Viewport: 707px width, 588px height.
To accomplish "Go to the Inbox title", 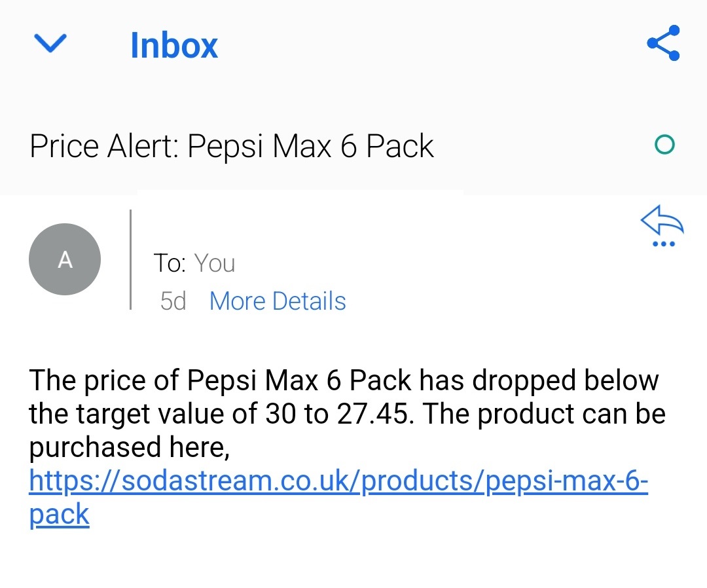I will pos(173,45).
